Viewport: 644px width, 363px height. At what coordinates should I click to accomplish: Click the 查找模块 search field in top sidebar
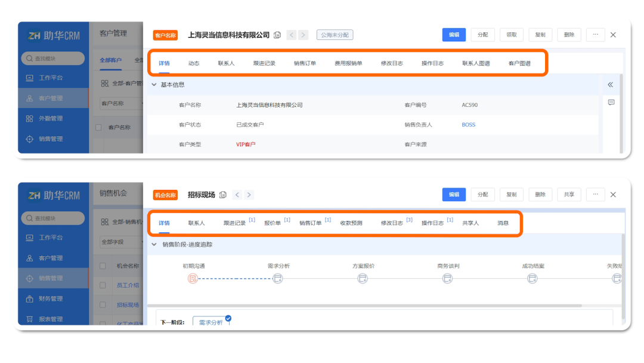point(52,59)
